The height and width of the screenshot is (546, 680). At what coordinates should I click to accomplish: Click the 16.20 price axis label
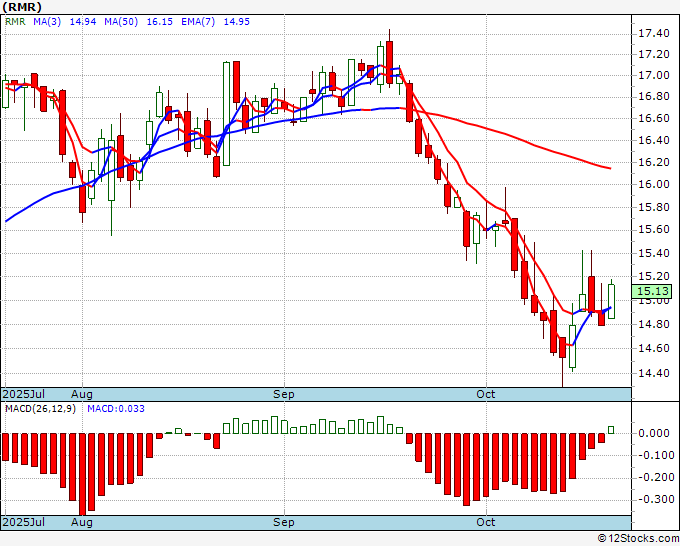click(654, 162)
